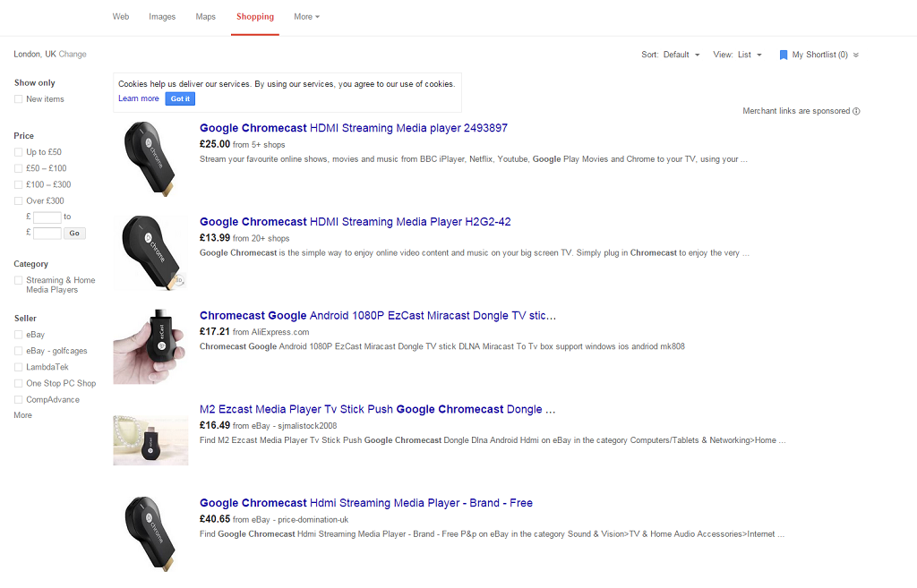This screenshot has height=588, width=917.
Task: Dismiss cookies notice with Got it
Action: [x=180, y=98]
